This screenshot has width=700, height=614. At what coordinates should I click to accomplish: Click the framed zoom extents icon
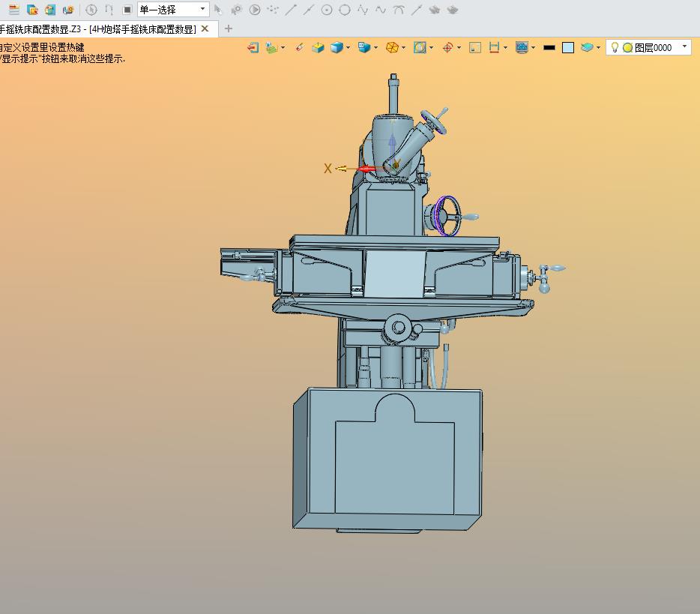click(x=420, y=47)
